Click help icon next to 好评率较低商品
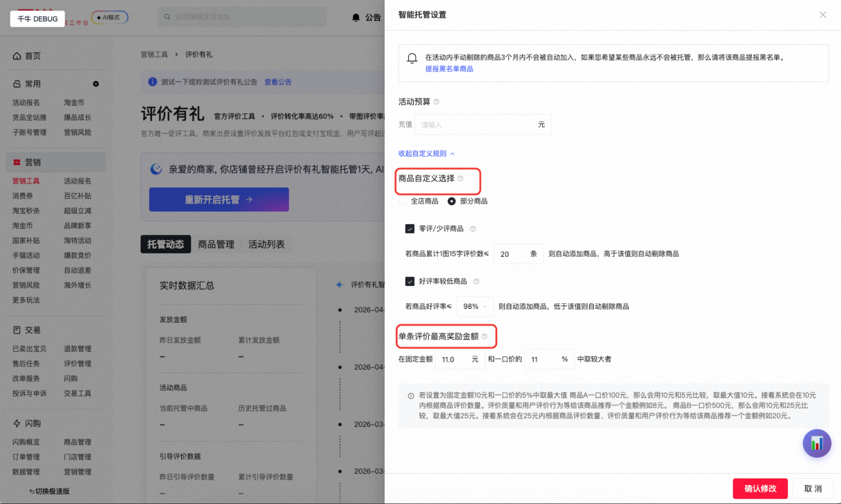The height and width of the screenshot is (504, 841). 476,281
